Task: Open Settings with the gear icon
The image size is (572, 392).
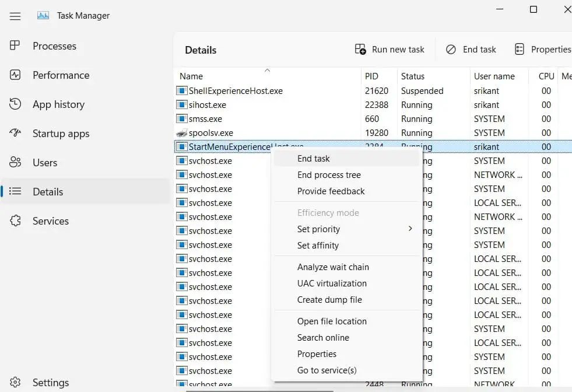Action: pos(15,383)
